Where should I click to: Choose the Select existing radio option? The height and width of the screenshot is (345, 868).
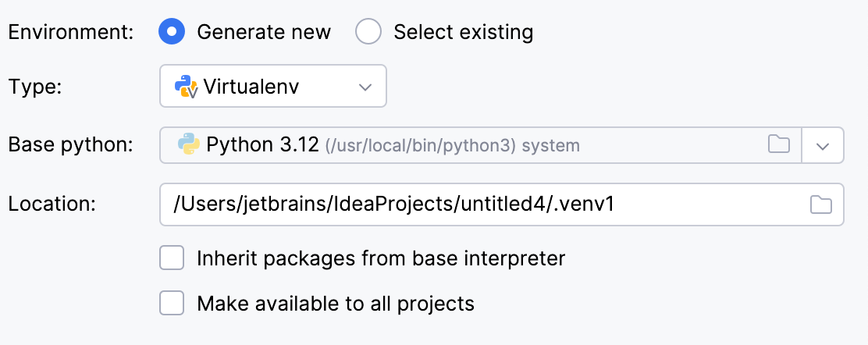(368, 31)
